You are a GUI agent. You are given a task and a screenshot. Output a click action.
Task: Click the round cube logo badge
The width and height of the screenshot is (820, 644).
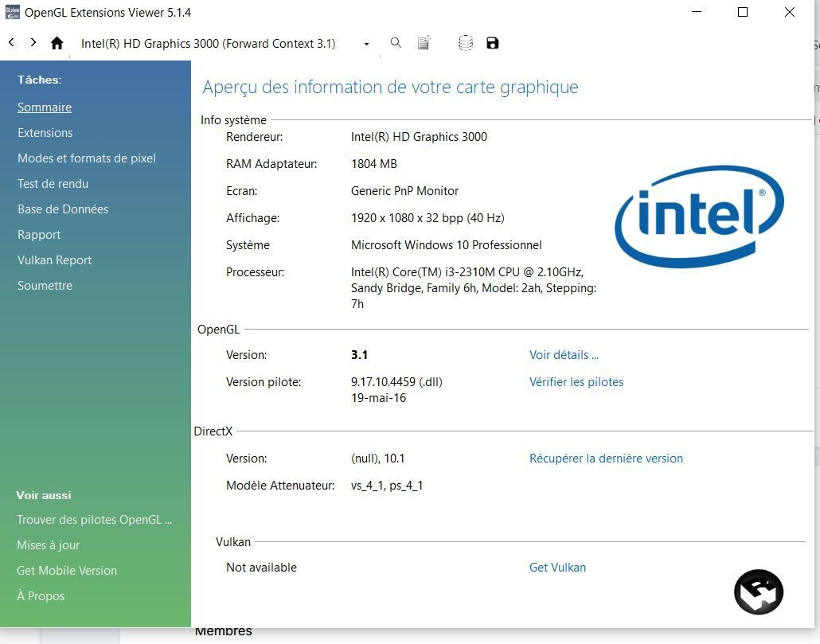758,592
